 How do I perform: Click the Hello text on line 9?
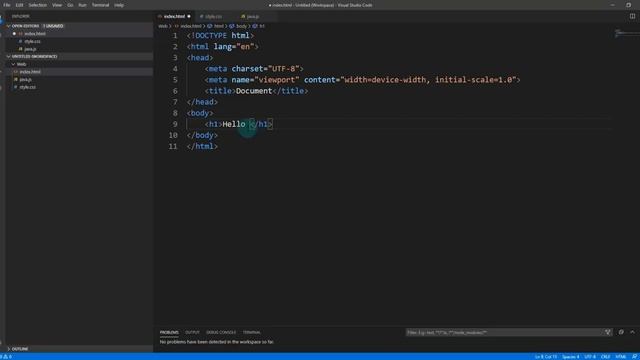coord(234,124)
